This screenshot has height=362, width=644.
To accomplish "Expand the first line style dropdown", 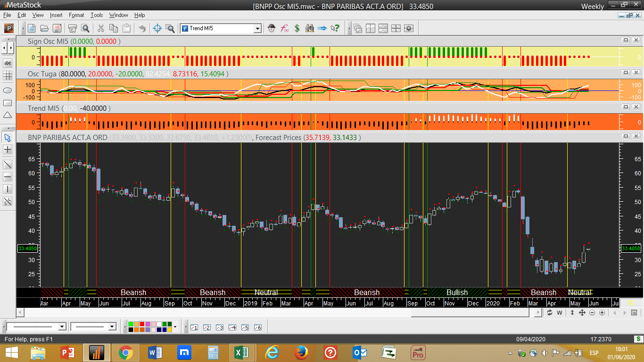I will (62, 327).
